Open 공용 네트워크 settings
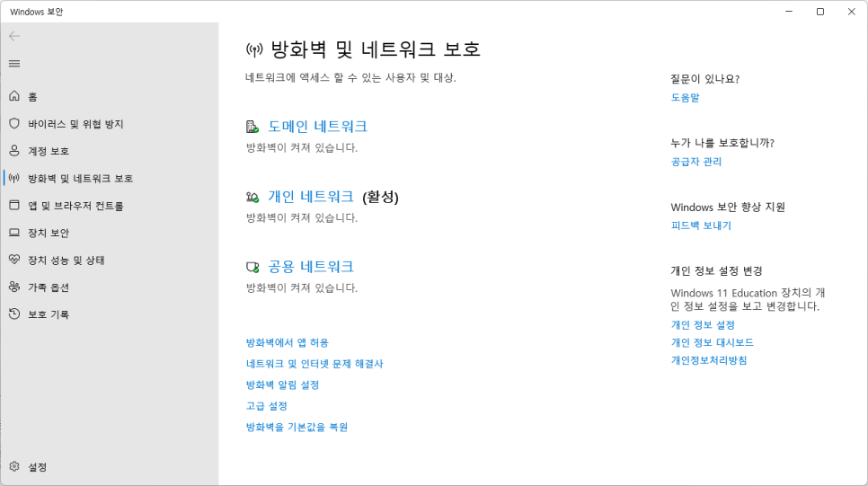Viewport: 868px width, 486px height. (311, 266)
